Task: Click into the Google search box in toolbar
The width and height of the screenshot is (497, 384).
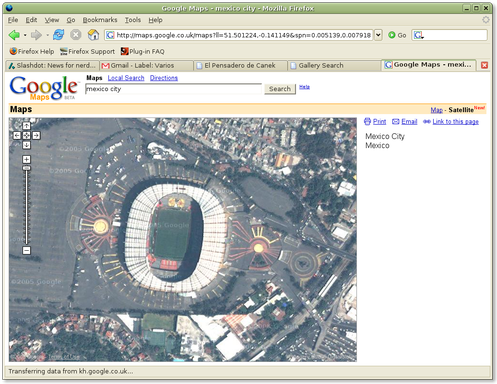Action: (456, 35)
